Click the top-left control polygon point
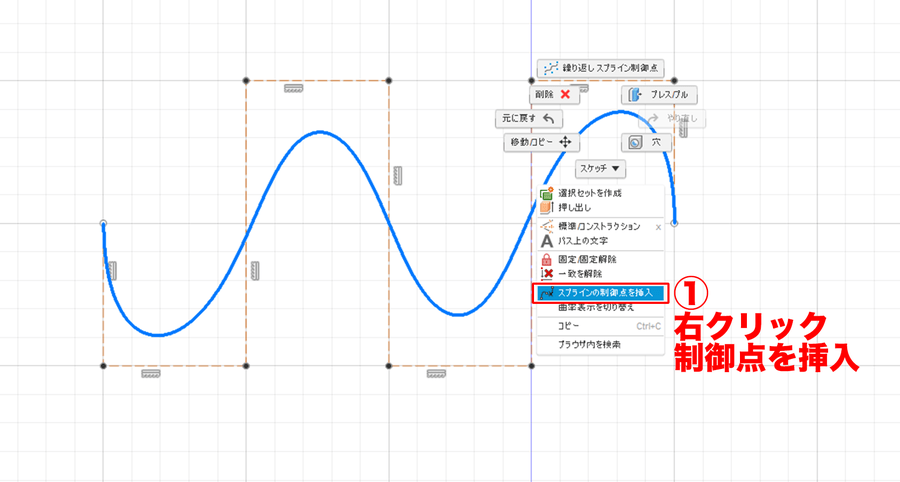This screenshot has height=482, width=900. pos(246,80)
